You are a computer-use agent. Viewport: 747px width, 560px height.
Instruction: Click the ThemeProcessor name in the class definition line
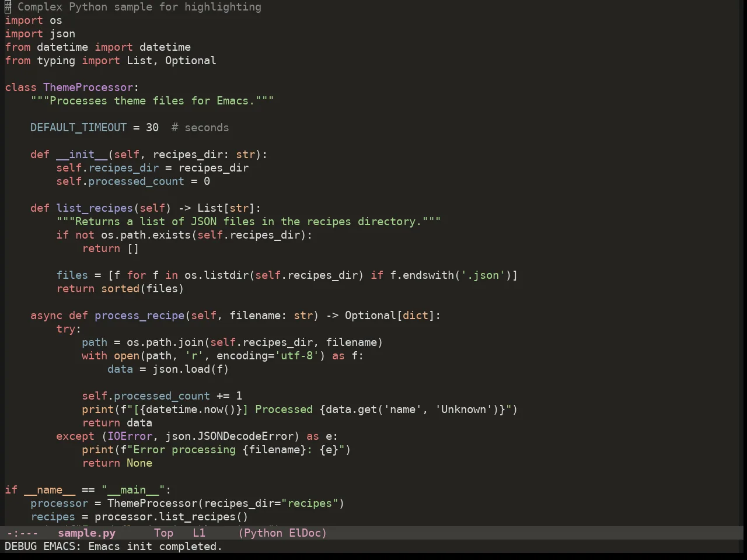[88, 87]
